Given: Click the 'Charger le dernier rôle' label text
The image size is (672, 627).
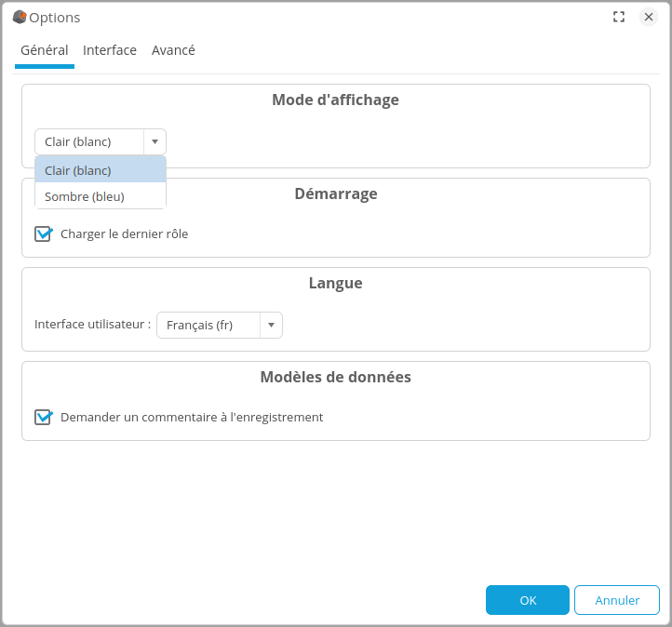Looking at the screenshot, I should point(124,233).
